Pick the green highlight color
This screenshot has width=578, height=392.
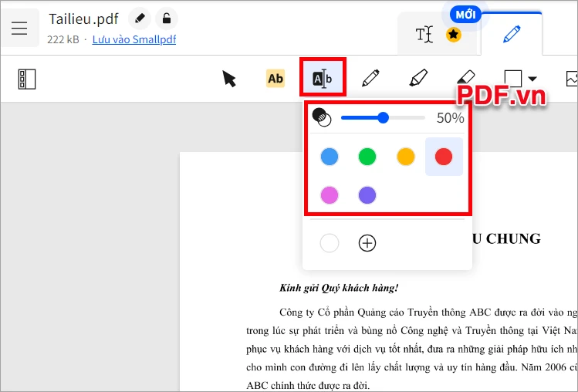click(x=367, y=157)
